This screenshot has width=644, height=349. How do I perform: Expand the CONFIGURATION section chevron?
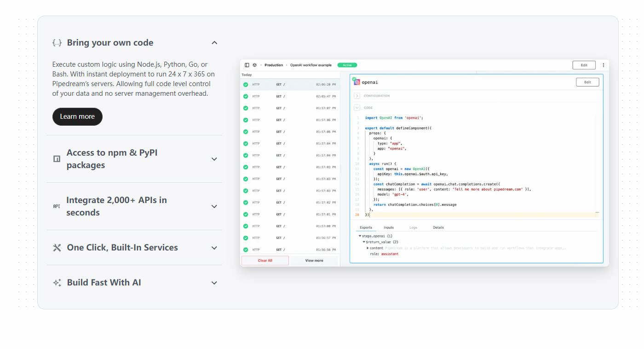pos(357,96)
